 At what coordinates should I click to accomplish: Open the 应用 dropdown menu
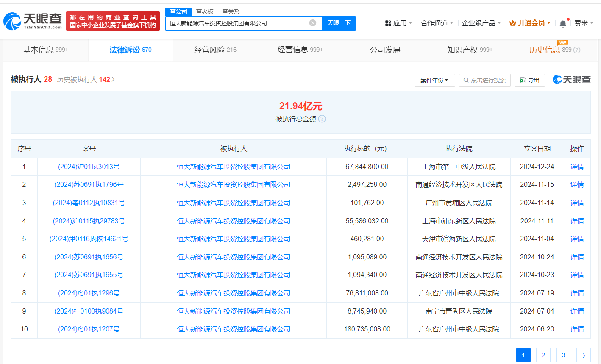[398, 23]
